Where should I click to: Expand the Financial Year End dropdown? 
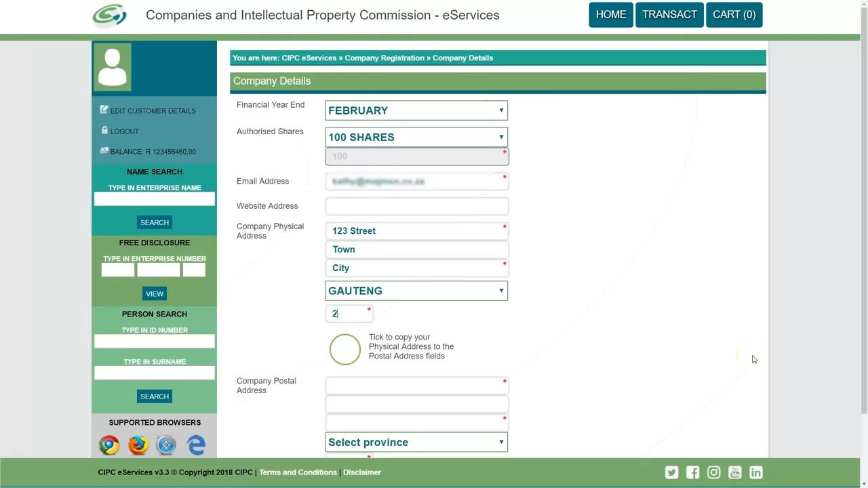click(x=416, y=110)
